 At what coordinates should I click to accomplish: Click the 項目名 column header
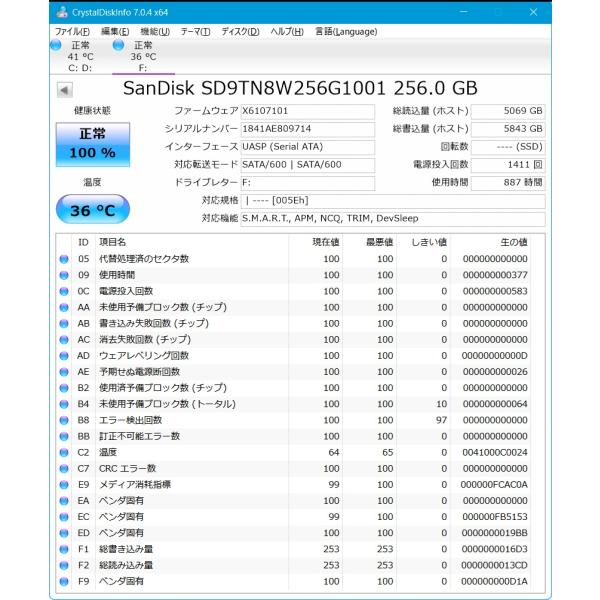[x=192, y=242]
